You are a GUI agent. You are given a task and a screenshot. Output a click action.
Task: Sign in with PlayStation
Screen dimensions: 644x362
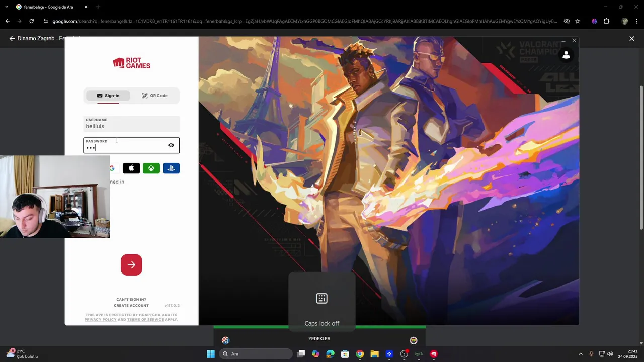171,168
